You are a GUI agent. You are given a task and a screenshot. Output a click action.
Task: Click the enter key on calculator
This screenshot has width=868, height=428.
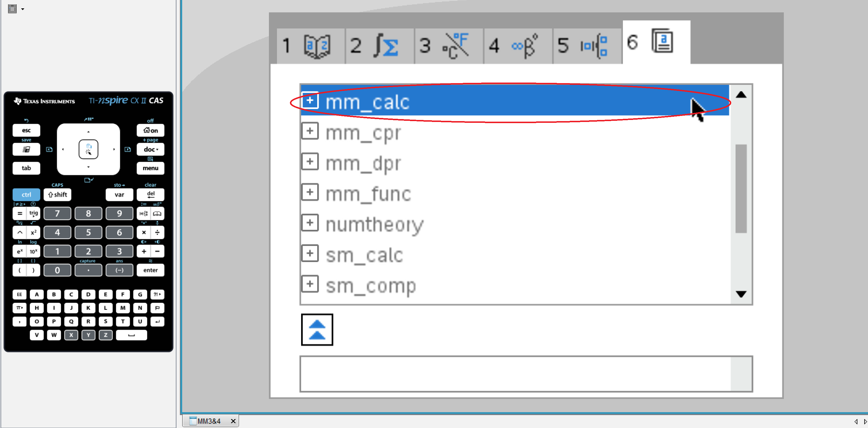150,270
